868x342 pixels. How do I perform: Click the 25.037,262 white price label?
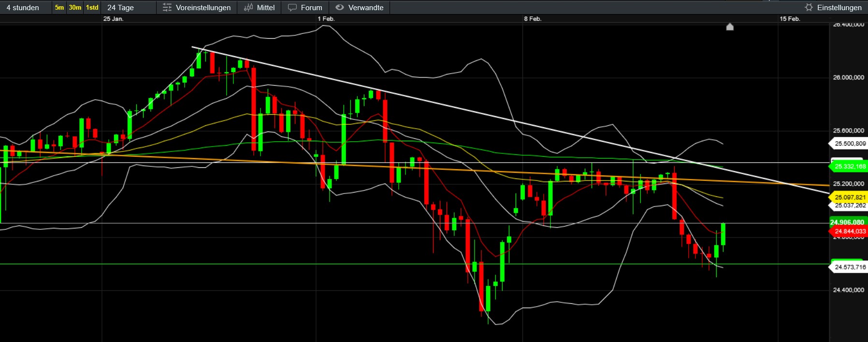point(849,206)
